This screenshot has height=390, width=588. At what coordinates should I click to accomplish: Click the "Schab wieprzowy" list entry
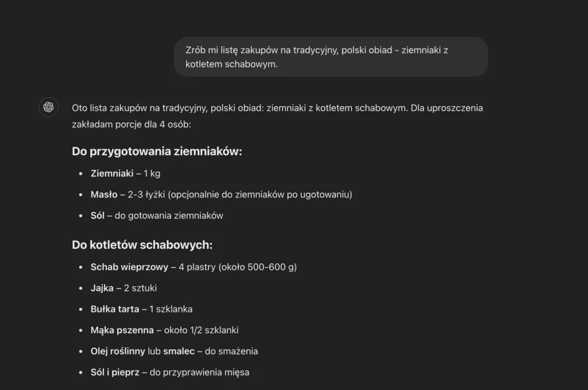point(129,267)
